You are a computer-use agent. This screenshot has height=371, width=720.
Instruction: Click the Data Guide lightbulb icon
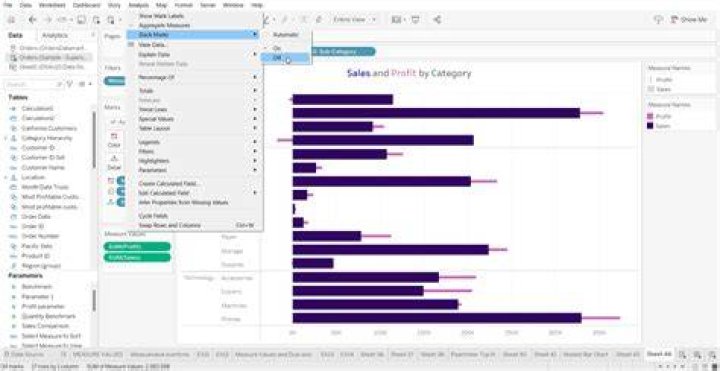[658, 20]
